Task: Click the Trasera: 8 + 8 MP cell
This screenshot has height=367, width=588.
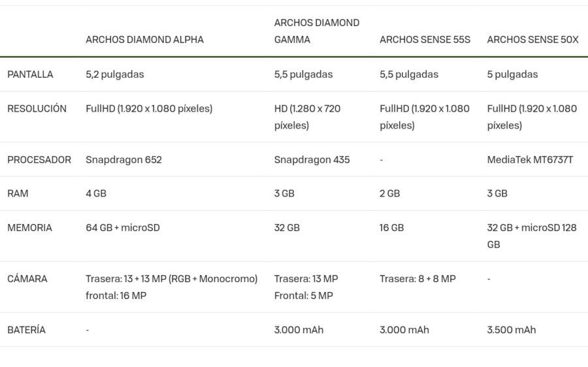Action: coord(417,279)
